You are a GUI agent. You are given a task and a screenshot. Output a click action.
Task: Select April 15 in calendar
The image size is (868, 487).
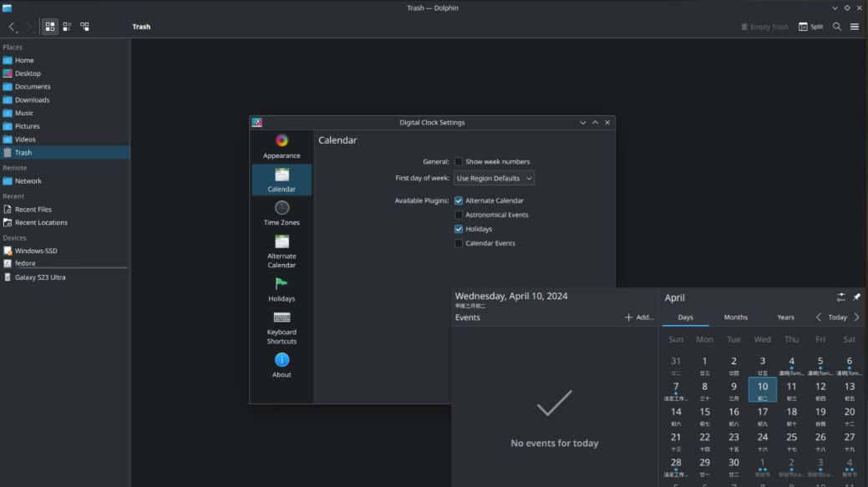pyautogui.click(x=705, y=415)
